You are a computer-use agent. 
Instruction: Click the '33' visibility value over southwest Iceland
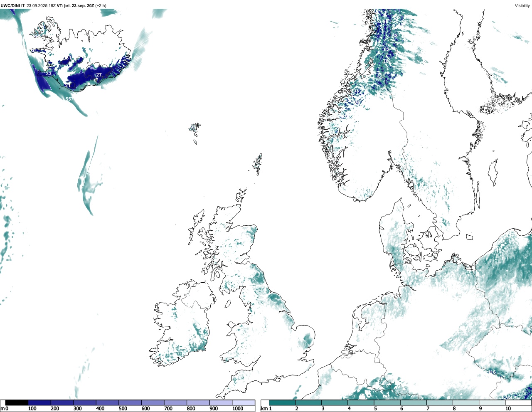[x=49, y=74]
